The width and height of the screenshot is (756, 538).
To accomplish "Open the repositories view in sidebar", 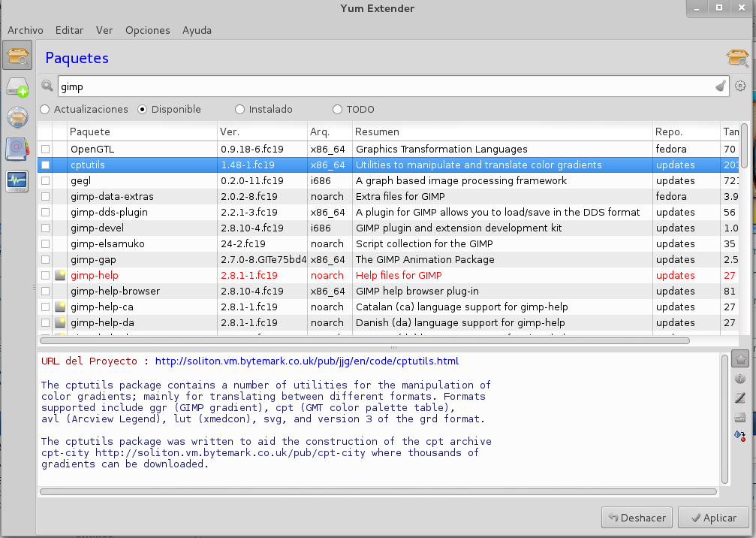I will [17, 117].
